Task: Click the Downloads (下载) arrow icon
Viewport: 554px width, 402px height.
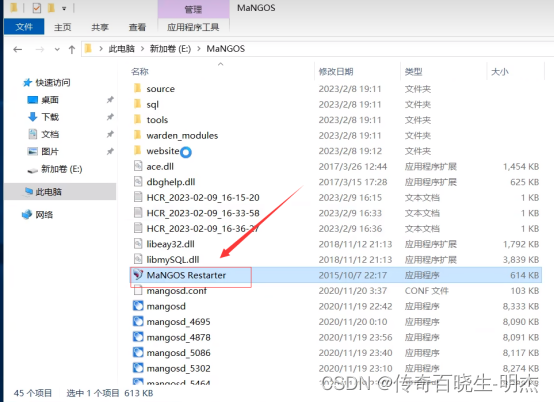Action: pyautogui.click(x=33, y=117)
